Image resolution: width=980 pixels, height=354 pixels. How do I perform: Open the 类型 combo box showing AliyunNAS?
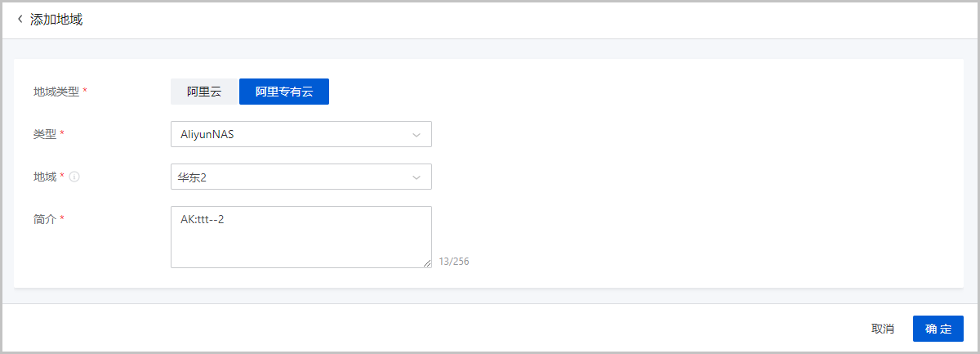pos(301,134)
